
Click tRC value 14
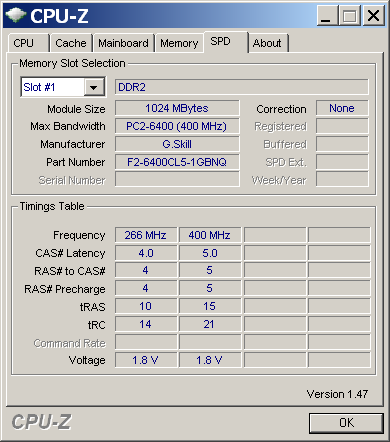(x=146, y=324)
